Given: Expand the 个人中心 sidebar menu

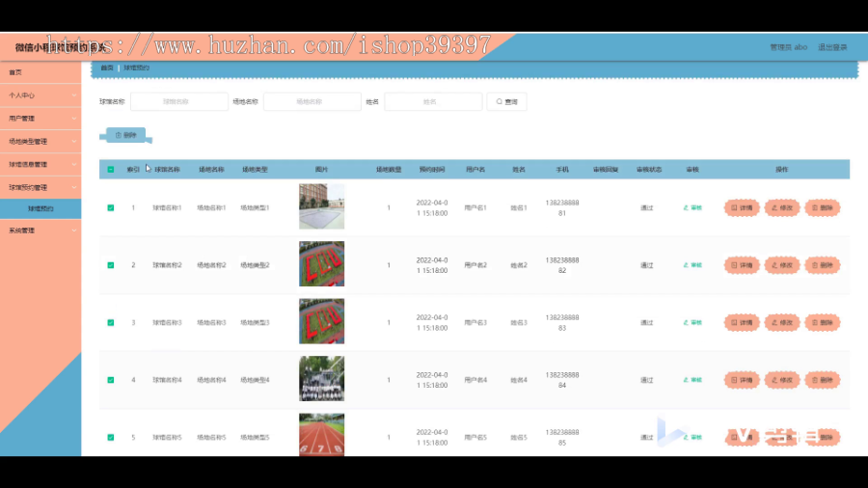Looking at the screenshot, I should pyautogui.click(x=41, y=95).
